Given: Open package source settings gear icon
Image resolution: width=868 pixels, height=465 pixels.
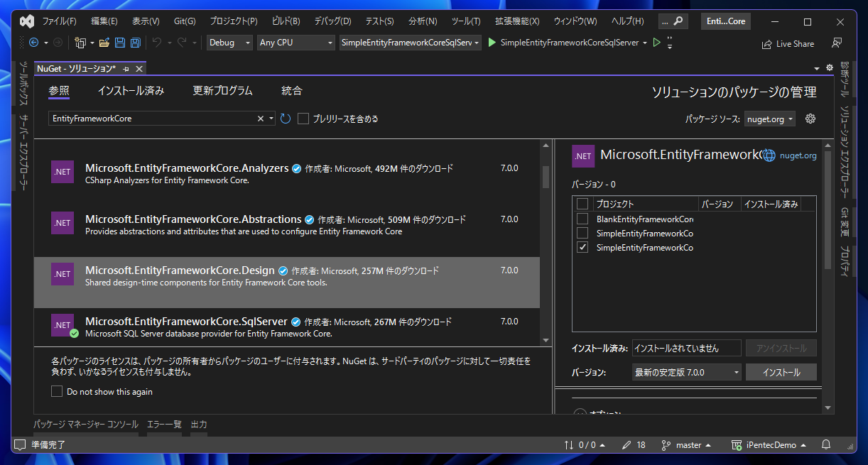Looking at the screenshot, I should pos(810,119).
